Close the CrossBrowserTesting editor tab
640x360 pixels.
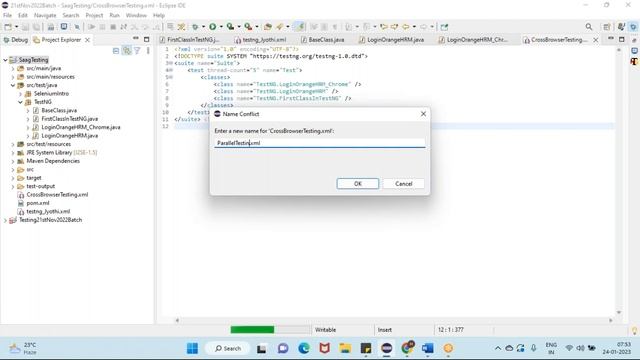point(596,40)
